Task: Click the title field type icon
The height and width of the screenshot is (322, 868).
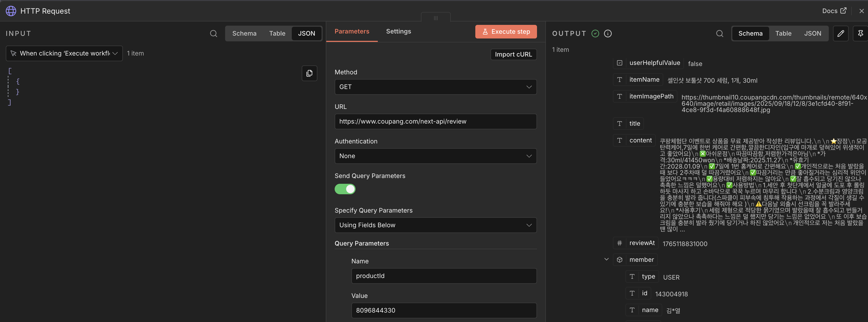Action: click(x=620, y=124)
